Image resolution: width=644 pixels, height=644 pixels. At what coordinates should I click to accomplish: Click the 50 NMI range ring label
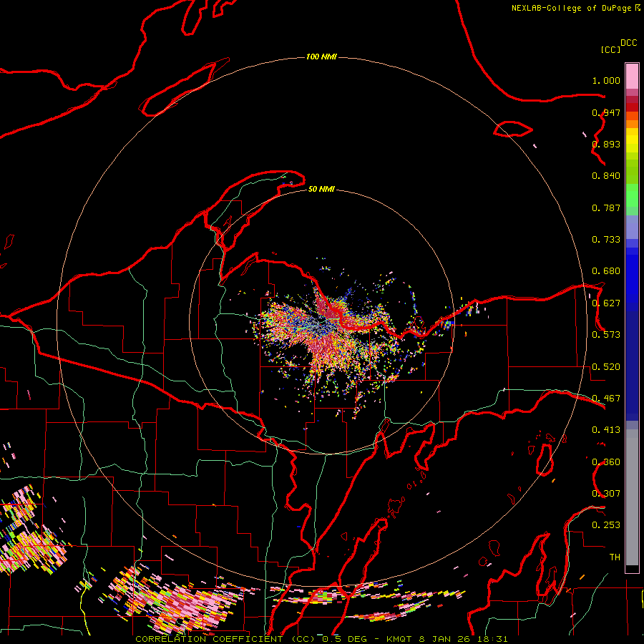coord(321,189)
